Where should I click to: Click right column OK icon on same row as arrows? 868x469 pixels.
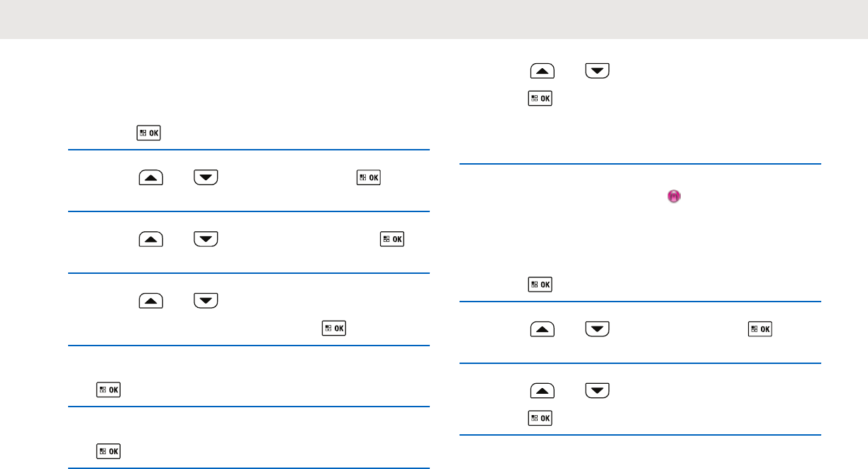pos(761,330)
